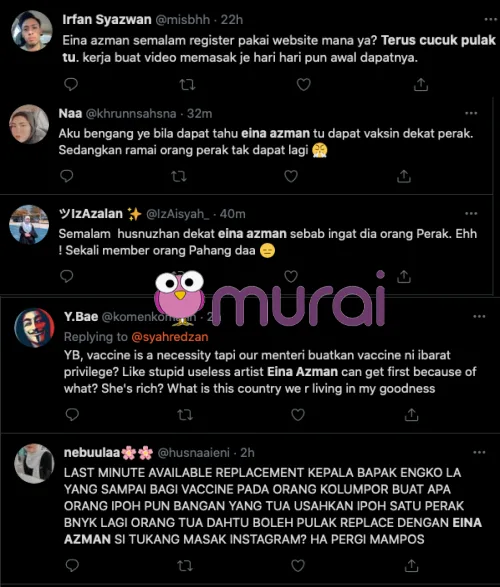
Task: Open more options menu on Naa's tweet
Action: pyautogui.click(x=471, y=113)
